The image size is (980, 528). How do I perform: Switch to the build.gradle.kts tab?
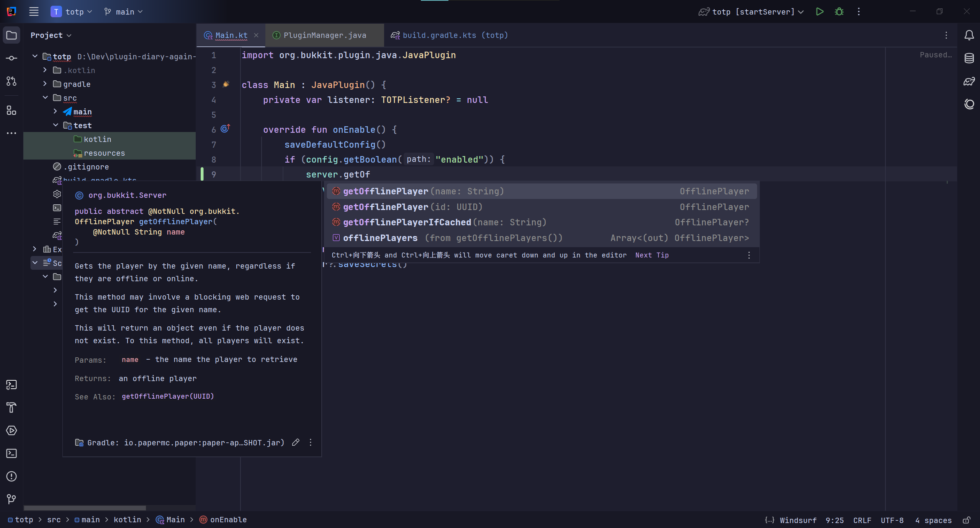(x=455, y=35)
